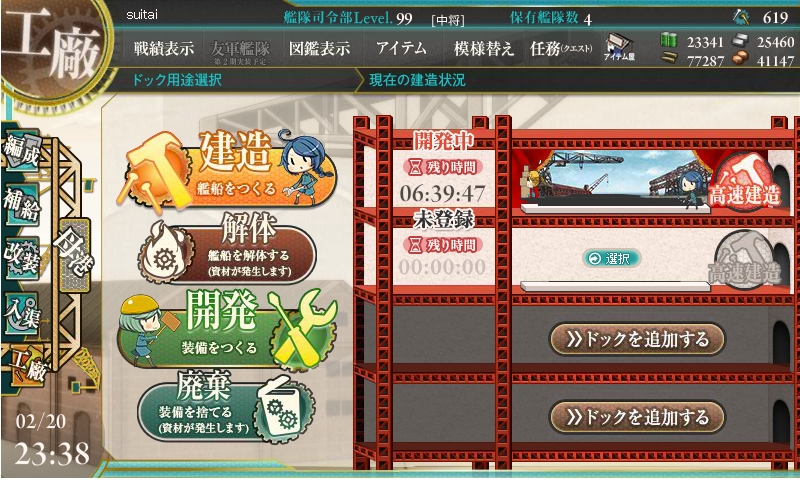The width and height of the screenshot is (800, 480).
Task: Open 補給 resupply in the side menu
Action: click(x=21, y=205)
